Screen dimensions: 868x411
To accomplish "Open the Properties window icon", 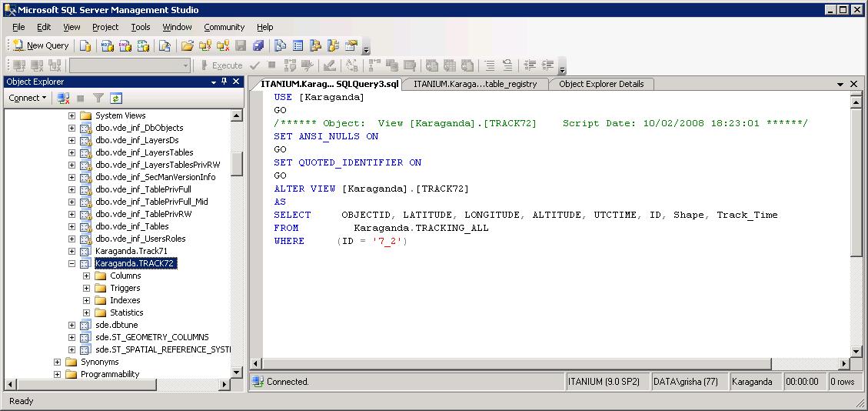I will pos(351,45).
